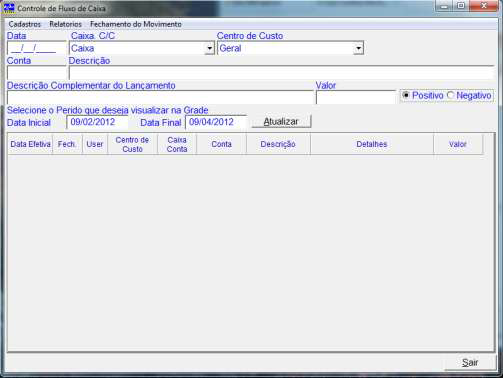Expand the Caixa C/C dropdown arrow
The width and height of the screenshot is (503, 378).
coord(209,48)
